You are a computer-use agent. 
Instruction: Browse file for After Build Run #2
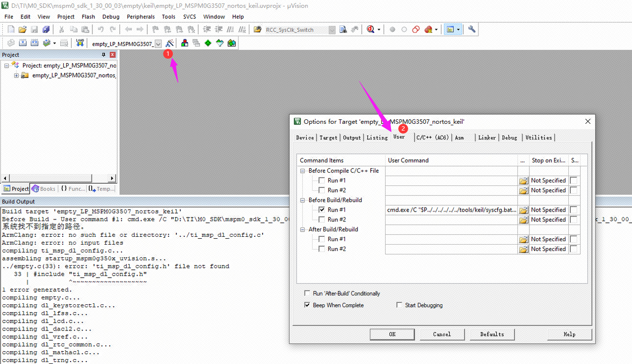[523, 249]
